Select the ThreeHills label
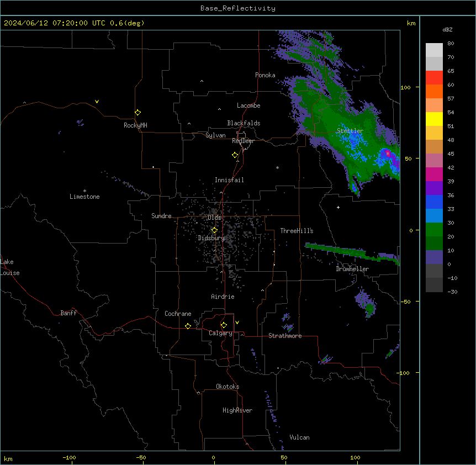 click(x=297, y=231)
